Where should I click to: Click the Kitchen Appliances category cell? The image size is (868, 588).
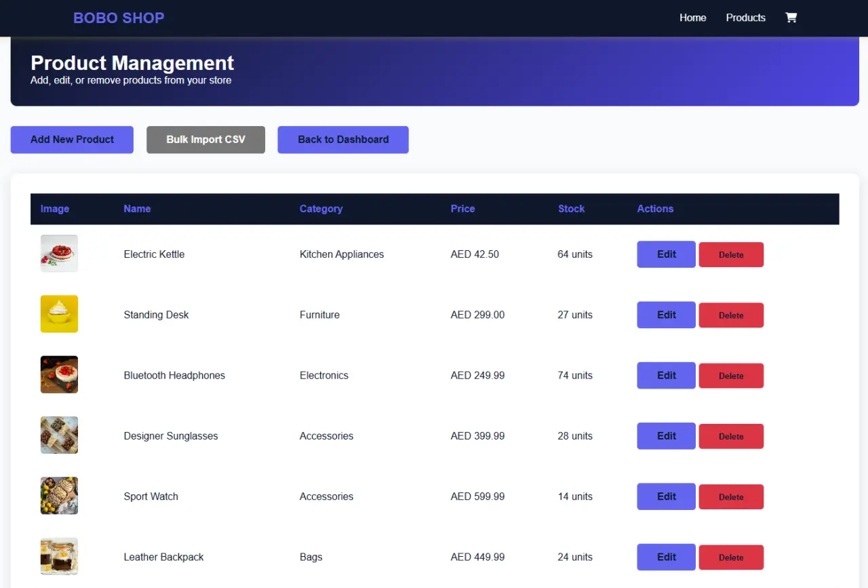pos(342,254)
